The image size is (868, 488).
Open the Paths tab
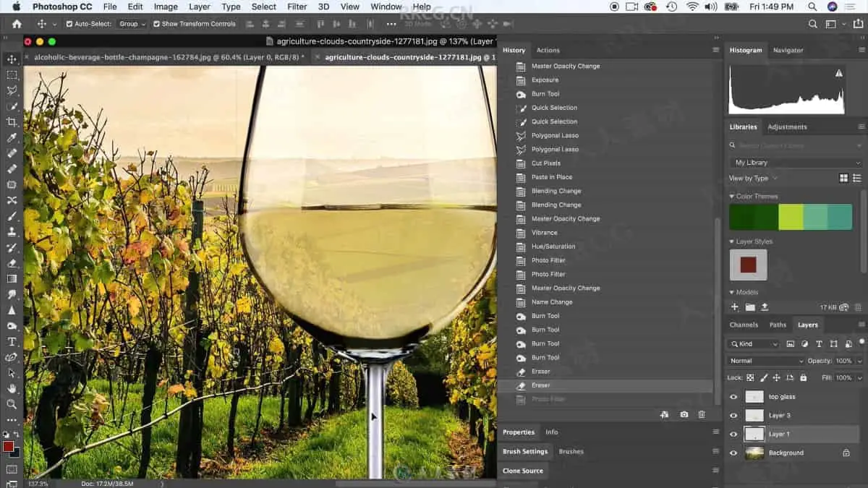[778, 325]
